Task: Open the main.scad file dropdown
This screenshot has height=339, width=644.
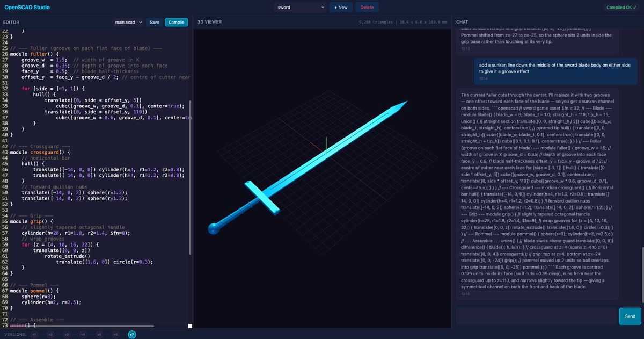Action: 129,22
